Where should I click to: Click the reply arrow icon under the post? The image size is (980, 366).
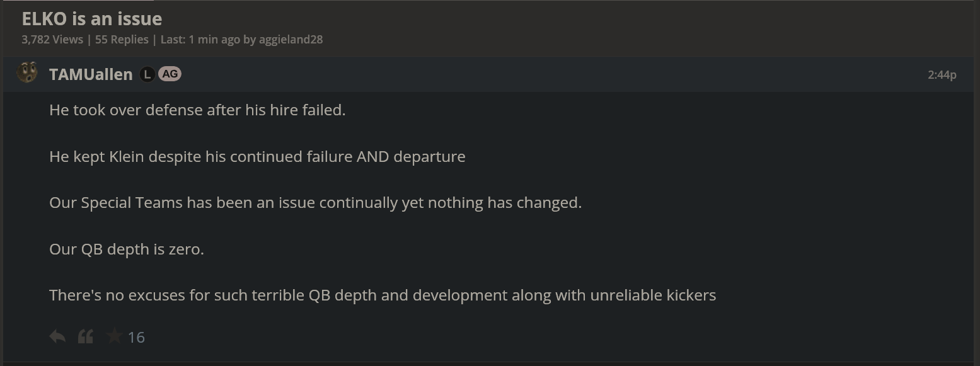57,336
